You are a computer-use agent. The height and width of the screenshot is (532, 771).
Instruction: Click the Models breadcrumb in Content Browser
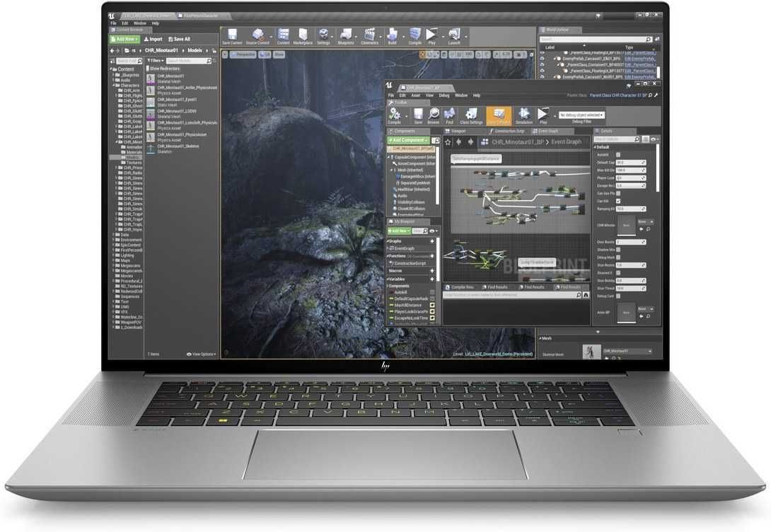click(x=195, y=51)
